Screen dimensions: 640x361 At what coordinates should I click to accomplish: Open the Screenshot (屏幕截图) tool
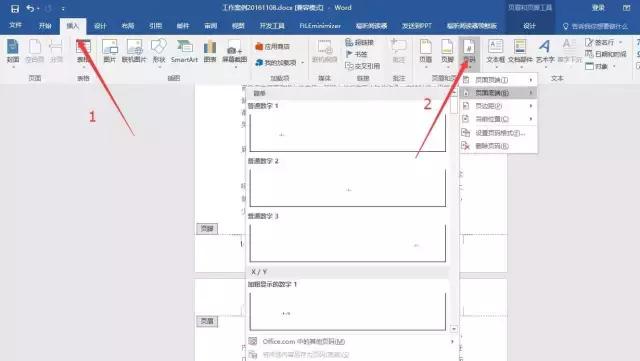pyautogui.click(x=235, y=52)
